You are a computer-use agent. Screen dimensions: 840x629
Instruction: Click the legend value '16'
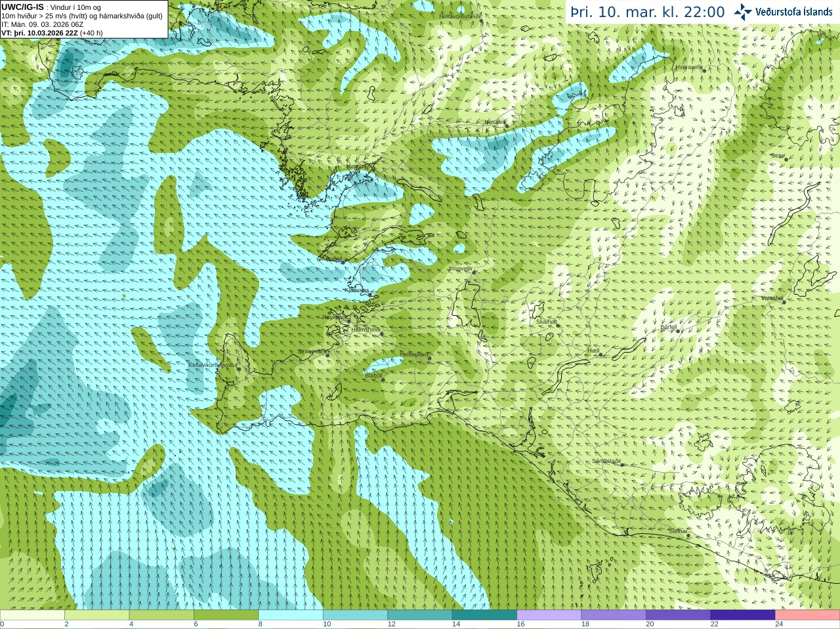pyautogui.click(x=520, y=624)
